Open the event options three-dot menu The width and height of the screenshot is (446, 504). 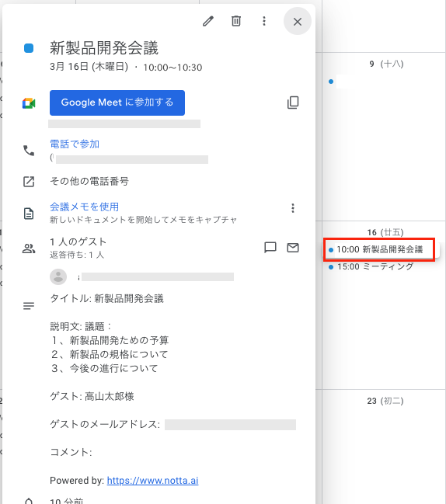(264, 21)
